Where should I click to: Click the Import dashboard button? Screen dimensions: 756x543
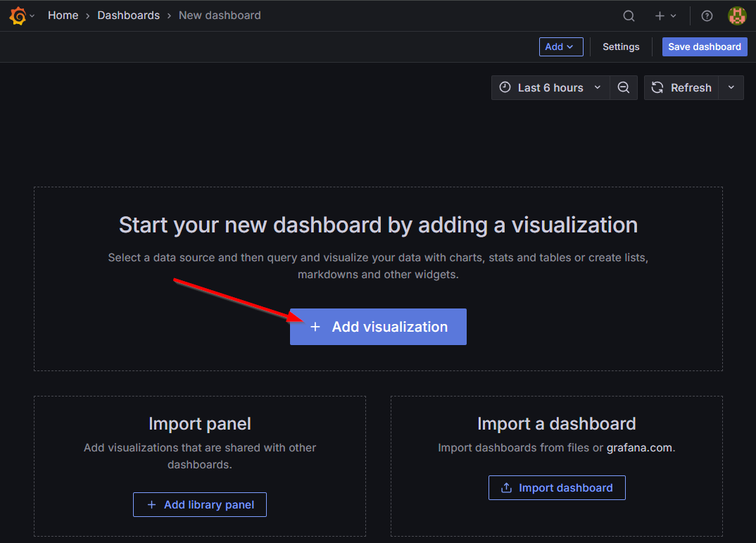click(x=557, y=487)
